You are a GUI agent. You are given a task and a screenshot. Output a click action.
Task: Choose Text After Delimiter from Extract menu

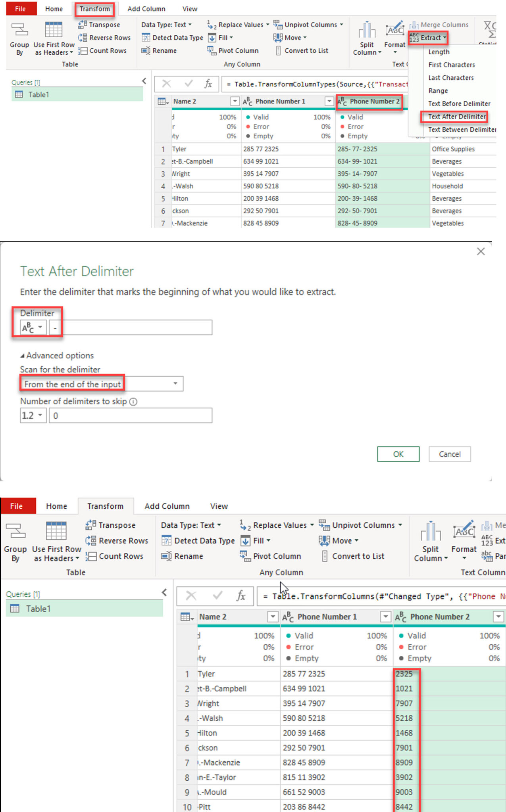pos(456,117)
